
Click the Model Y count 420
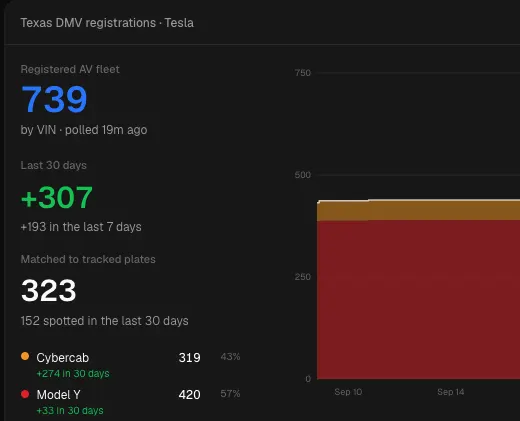coord(189,395)
